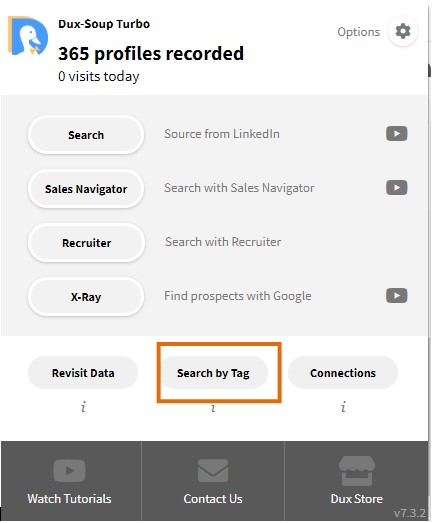
Task: Choose Search by Tag
Action: [213, 373]
